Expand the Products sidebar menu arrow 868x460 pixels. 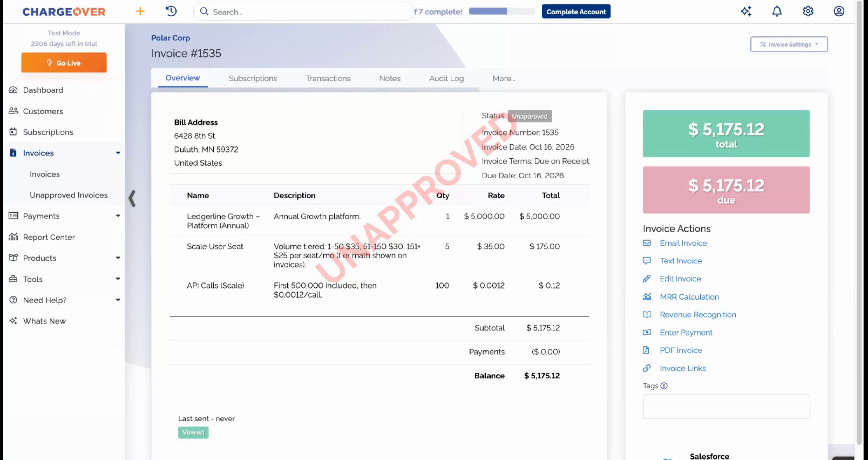(118, 258)
